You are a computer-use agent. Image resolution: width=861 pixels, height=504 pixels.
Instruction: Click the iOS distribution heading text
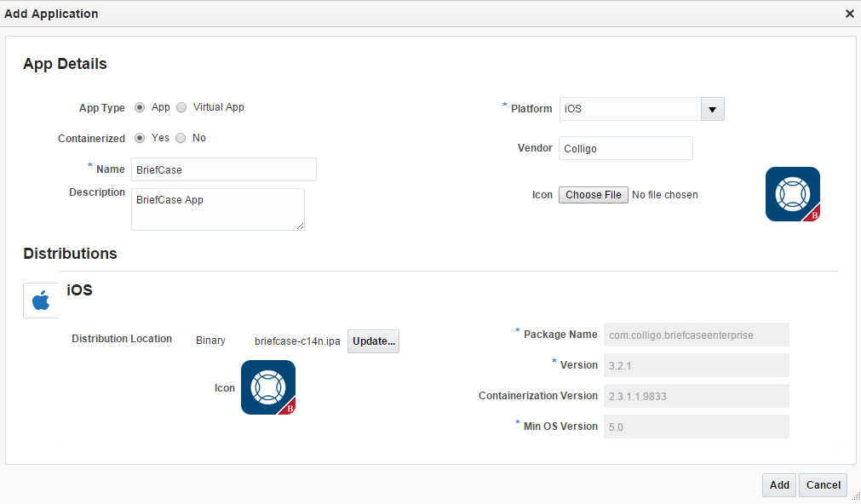[79, 289]
